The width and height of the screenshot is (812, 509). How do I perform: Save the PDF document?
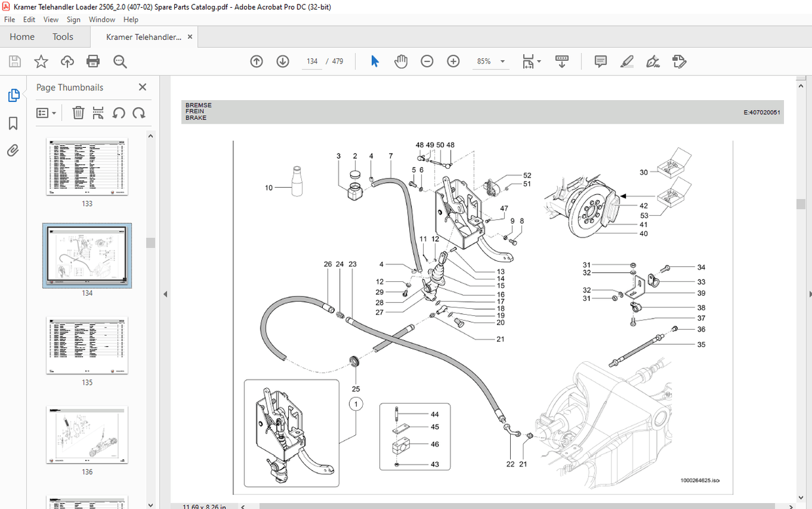click(14, 61)
